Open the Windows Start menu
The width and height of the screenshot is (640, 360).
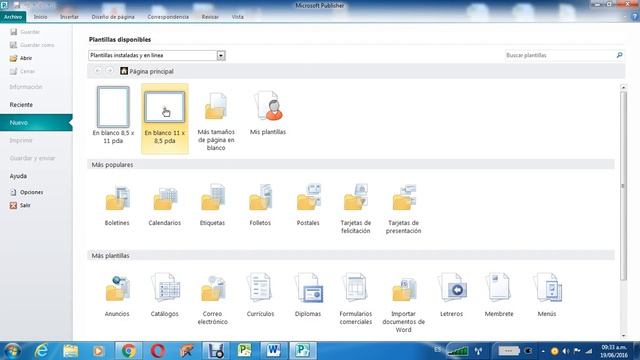click(11, 351)
